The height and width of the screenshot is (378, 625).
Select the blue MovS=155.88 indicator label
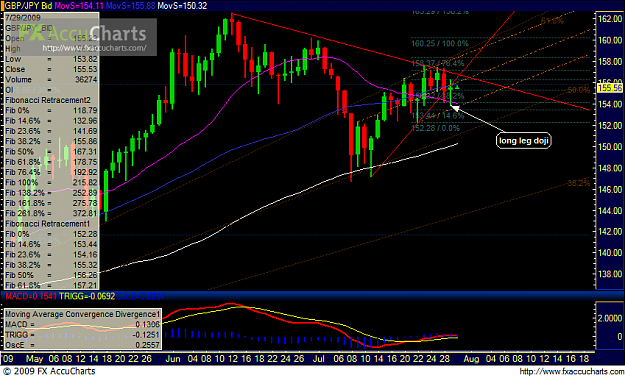pyautogui.click(x=130, y=6)
